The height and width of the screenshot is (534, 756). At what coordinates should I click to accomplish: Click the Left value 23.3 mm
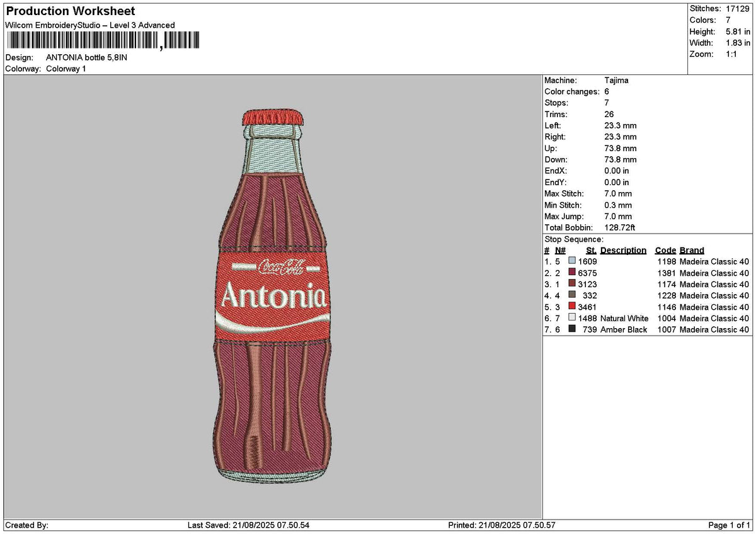pos(620,125)
